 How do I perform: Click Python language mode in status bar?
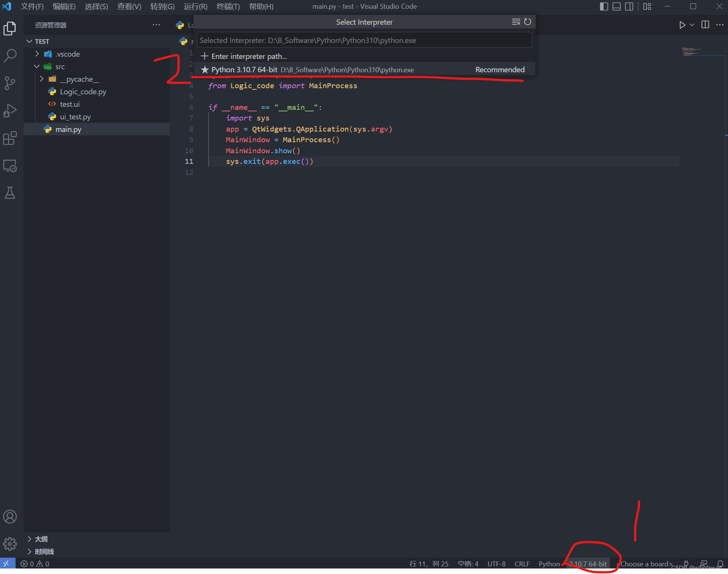pos(549,564)
